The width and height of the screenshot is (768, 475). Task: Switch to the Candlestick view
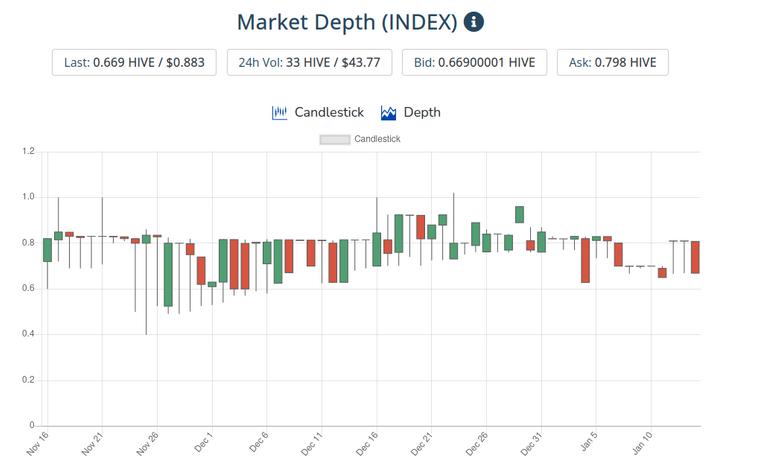tap(317, 113)
